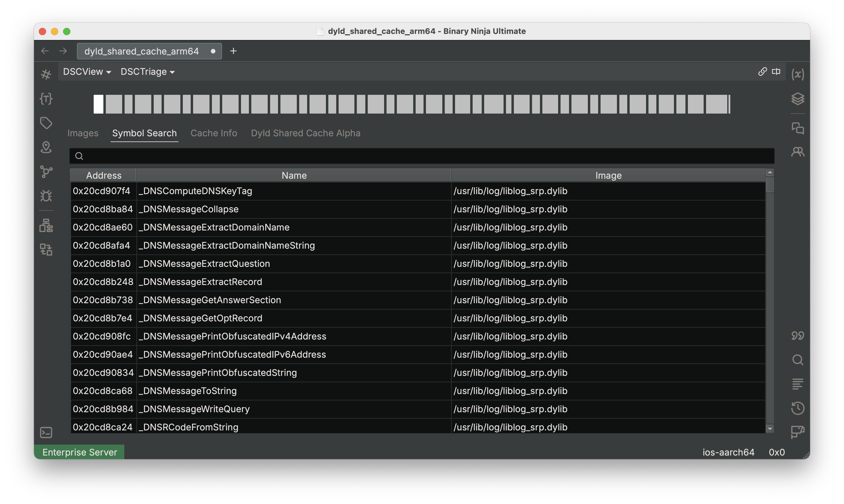This screenshot has height=504, width=844.
Task: Open the edit-flag icon at right sidebar bottom
Action: point(797,432)
